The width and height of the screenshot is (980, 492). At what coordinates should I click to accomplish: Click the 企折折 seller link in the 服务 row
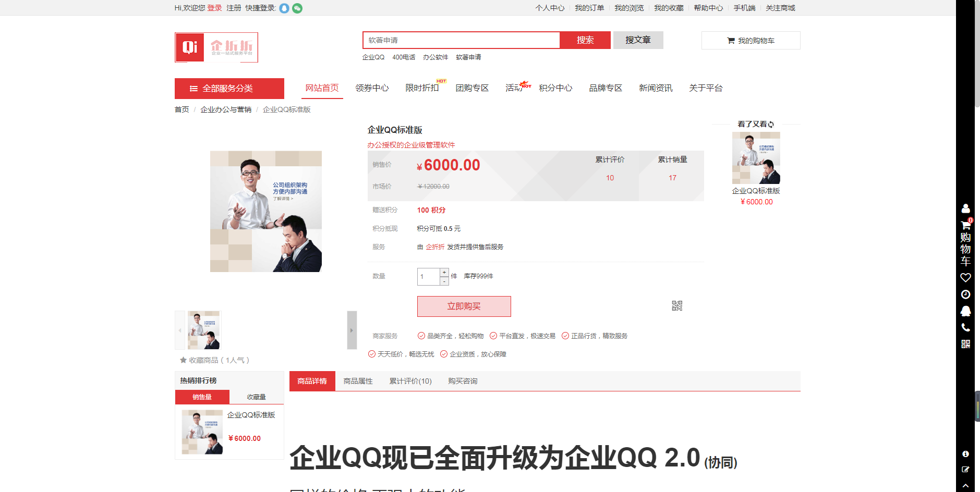(x=435, y=247)
